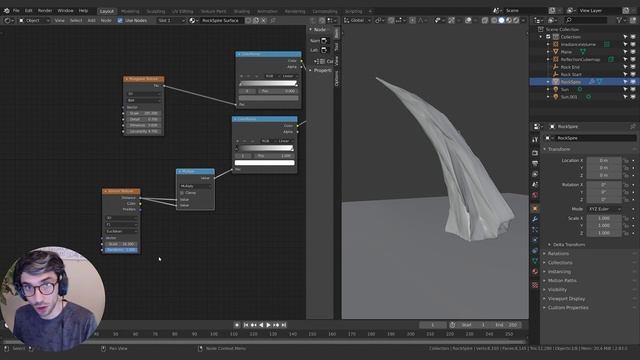
Task: Open the Global orientation dropdown
Action: (357, 20)
